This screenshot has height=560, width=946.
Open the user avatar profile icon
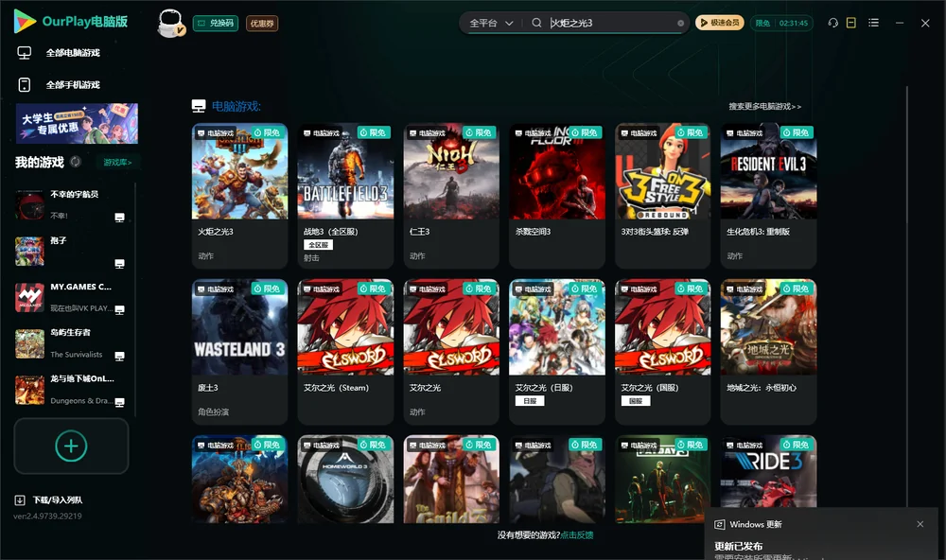pyautogui.click(x=170, y=23)
